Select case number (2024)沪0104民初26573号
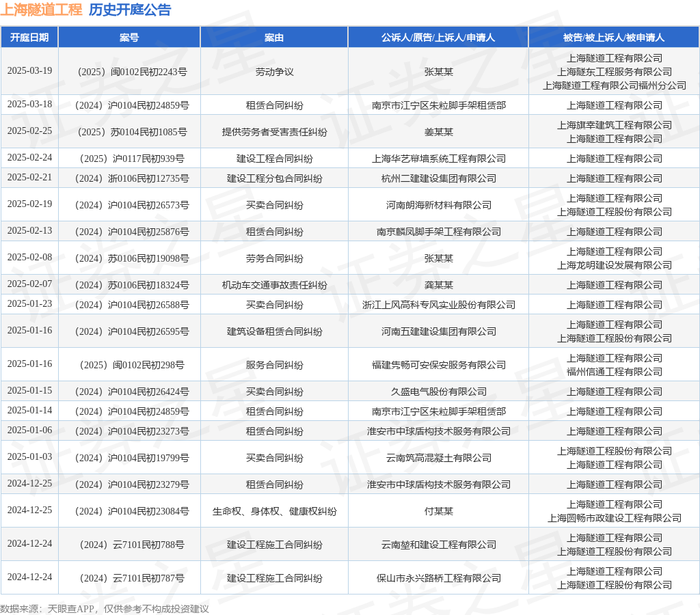Viewport: 700px width, 615px height. 132,205
